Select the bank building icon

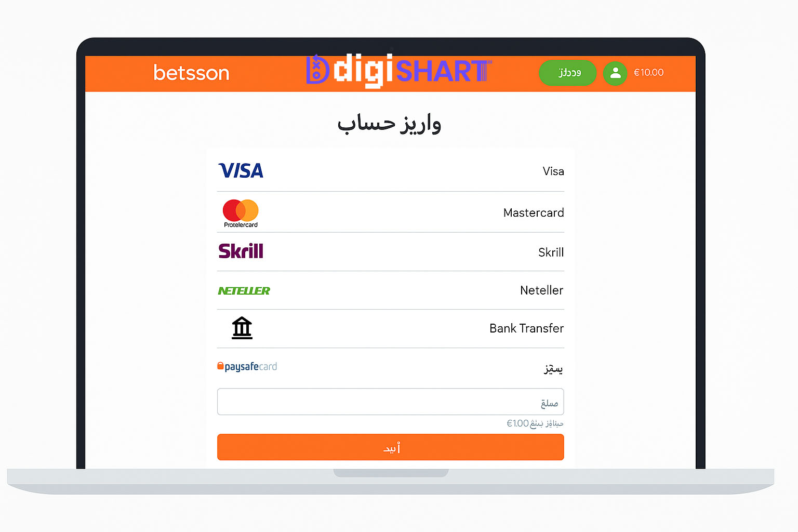tap(242, 328)
